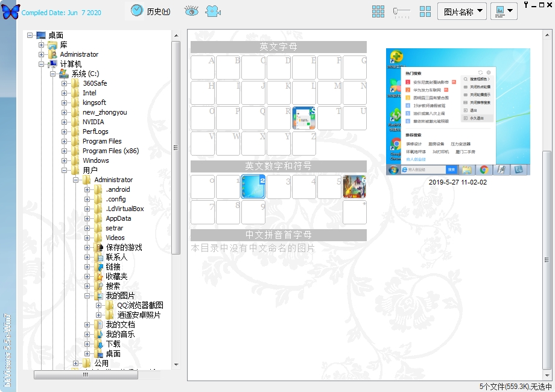Click folder tree horizontal scrollbar thumb
The height and width of the screenshot is (392, 555).
[x=86, y=375]
